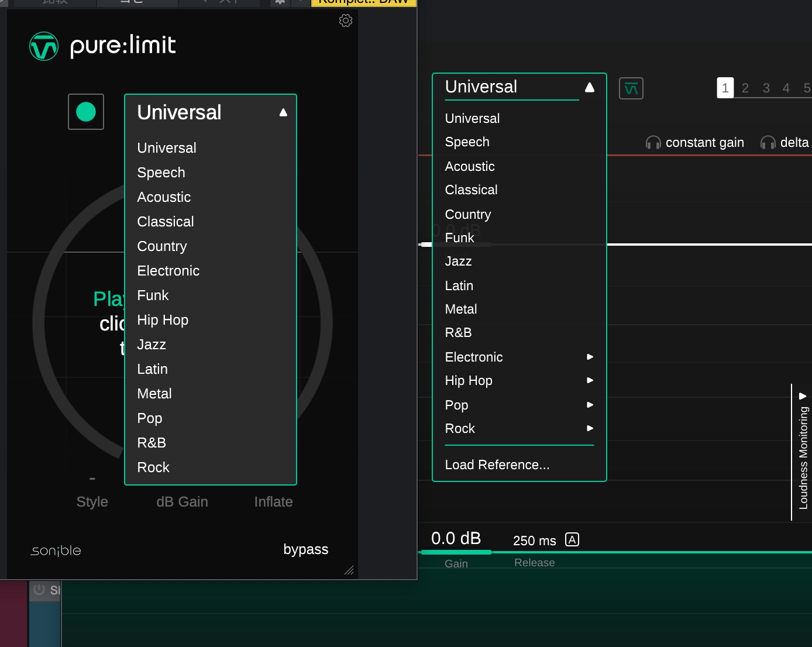Click the green learn record button
The image size is (812, 647).
pos(86,112)
